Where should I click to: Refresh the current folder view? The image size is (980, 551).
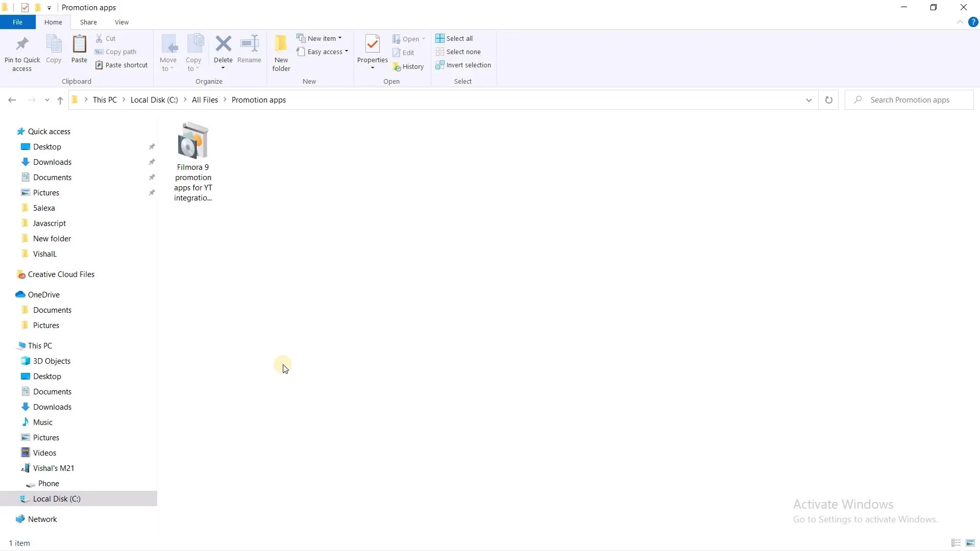point(828,100)
